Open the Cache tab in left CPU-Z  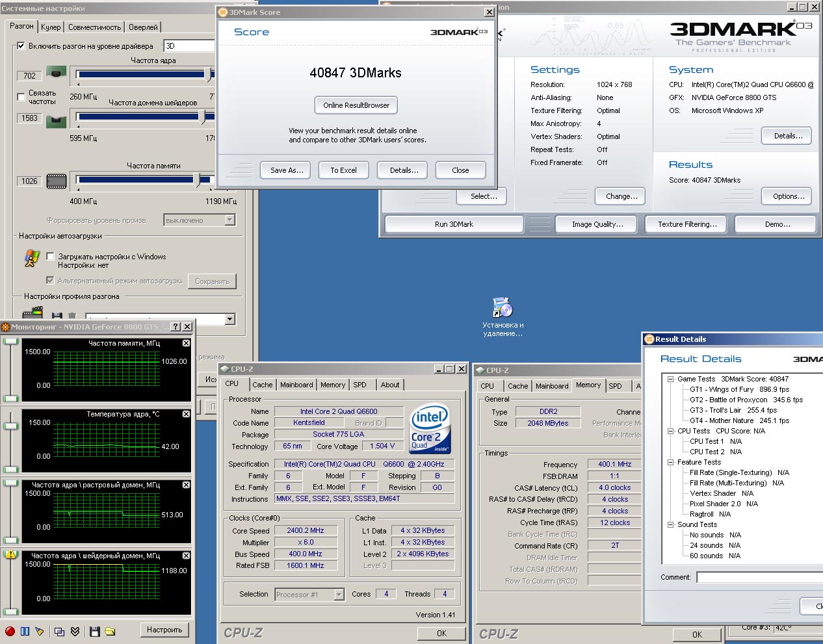coord(263,385)
